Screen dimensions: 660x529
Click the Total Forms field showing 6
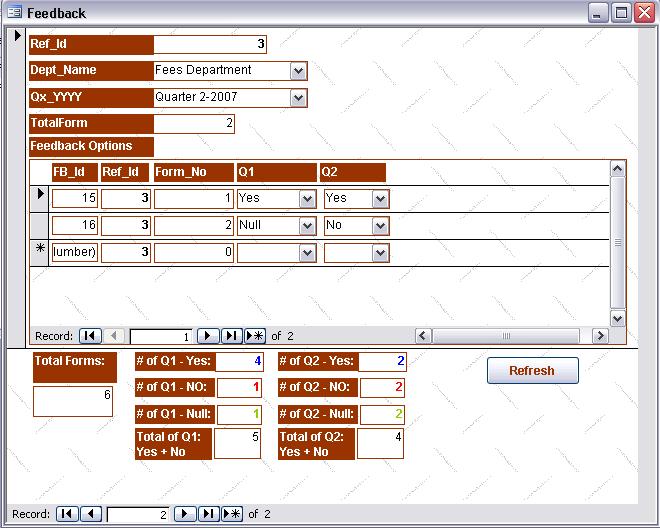(73, 401)
